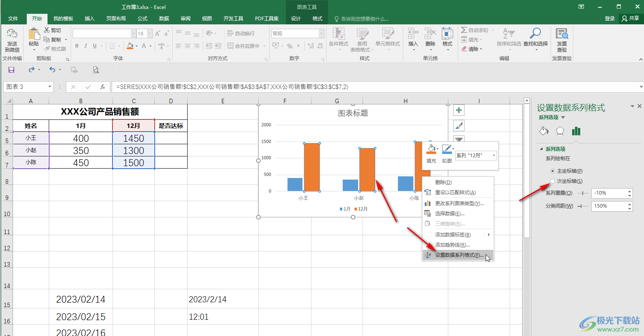Click the Wrap Text button
This screenshot has height=336, width=644.
coord(241,33)
